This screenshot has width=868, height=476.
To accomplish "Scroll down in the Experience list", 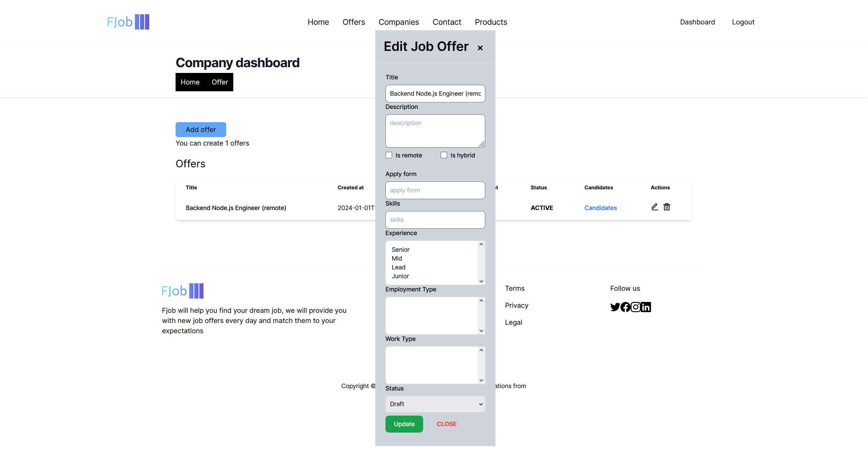I will [x=482, y=281].
